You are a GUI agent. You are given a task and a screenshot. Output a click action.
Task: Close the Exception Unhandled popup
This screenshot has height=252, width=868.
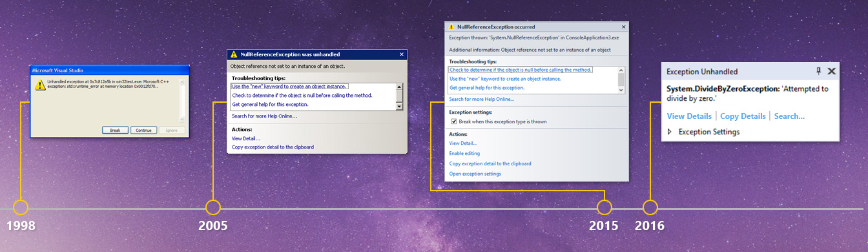(x=832, y=71)
